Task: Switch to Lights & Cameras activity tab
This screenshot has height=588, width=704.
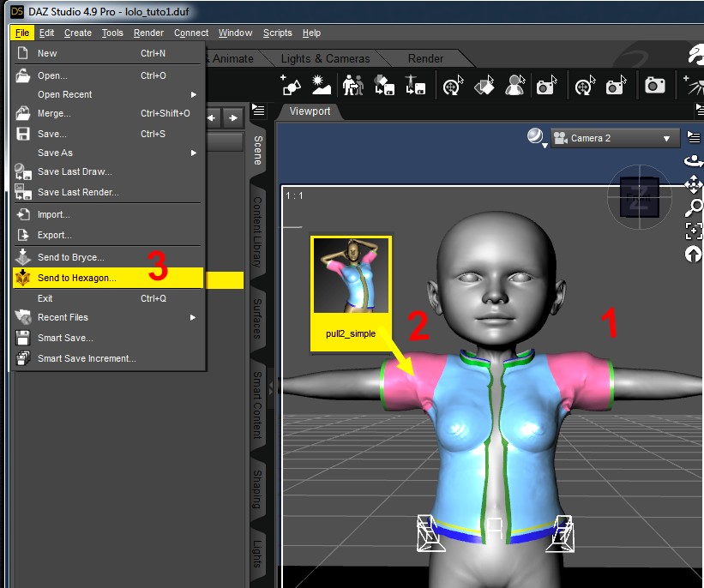Action: point(325,59)
